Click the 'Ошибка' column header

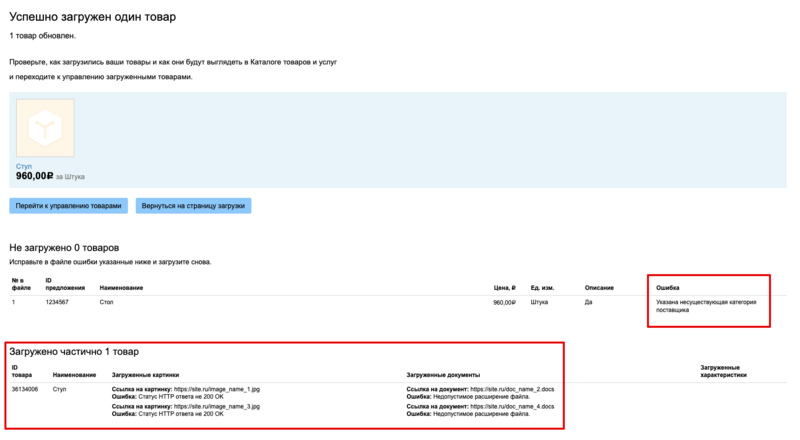click(x=668, y=287)
